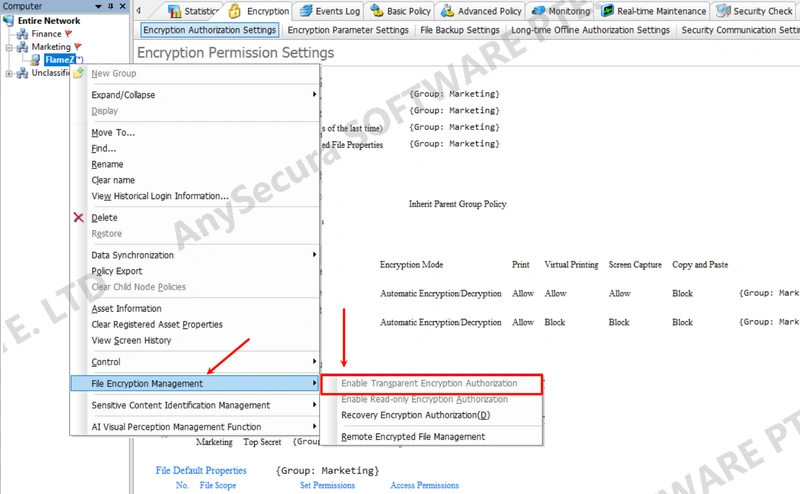This screenshot has width=800, height=494.
Task: Choose Recovery Encryption Authorization(D)
Action: coord(431,415)
